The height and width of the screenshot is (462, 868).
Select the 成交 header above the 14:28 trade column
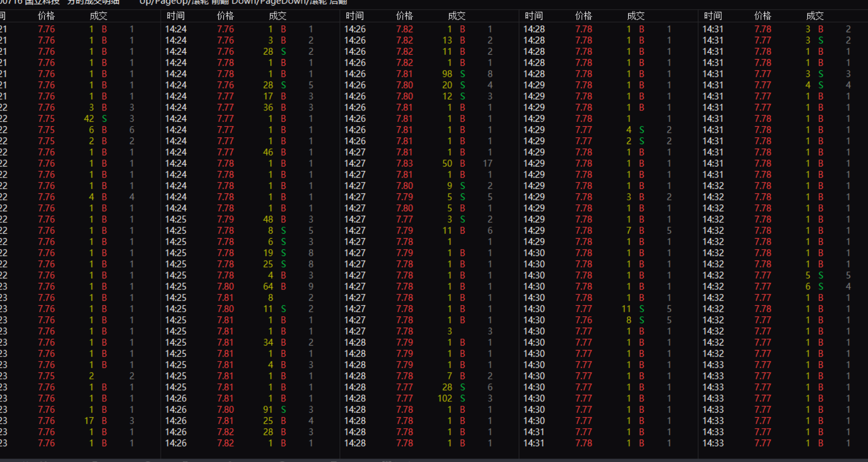pyautogui.click(x=636, y=16)
